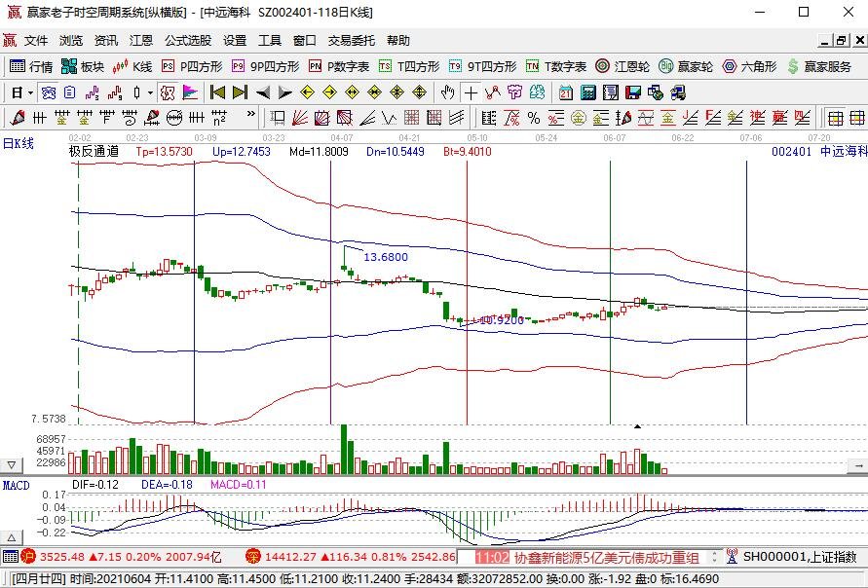Image resolution: width=868 pixels, height=588 pixels.
Task: Click the floppy disk save icon
Action: coord(632,92)
